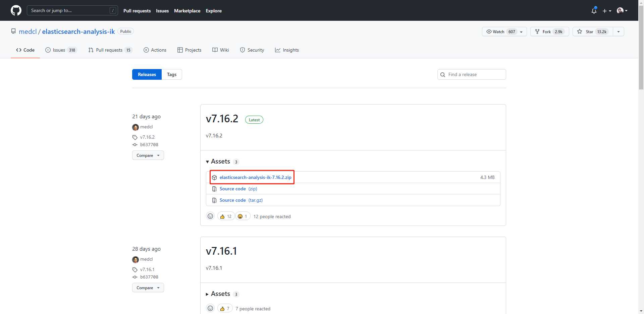Open the v7.16.1 release title
Screen dimensions: 644x314
tap(221, 251)
